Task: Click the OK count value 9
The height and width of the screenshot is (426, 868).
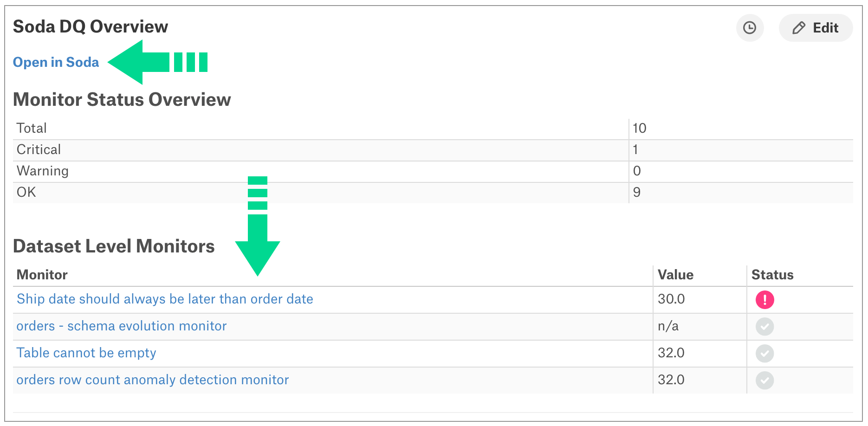Action: pyautogui.click(x=637, y=192)
